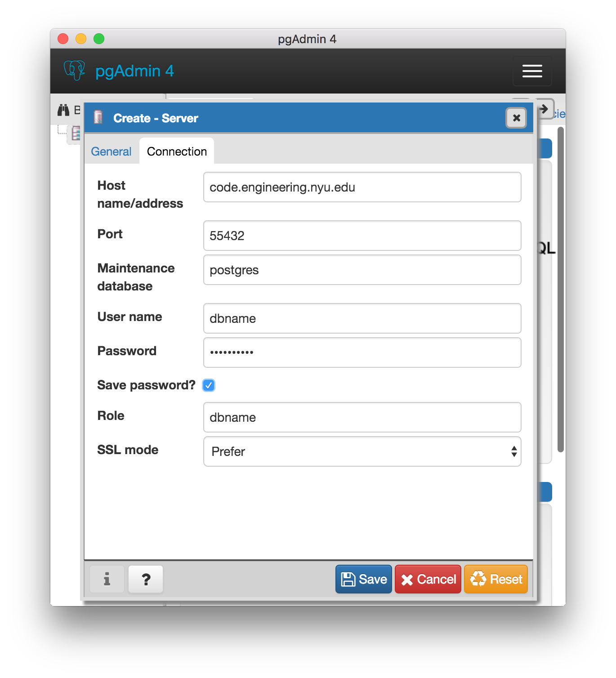
Task: Click the Host name/address field
Action: [x=362, y=187]
